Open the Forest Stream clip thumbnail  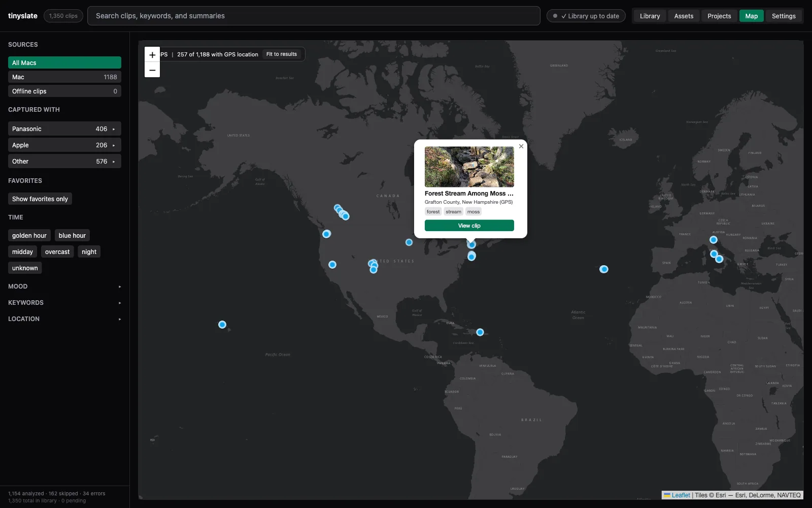pos(469,167)
